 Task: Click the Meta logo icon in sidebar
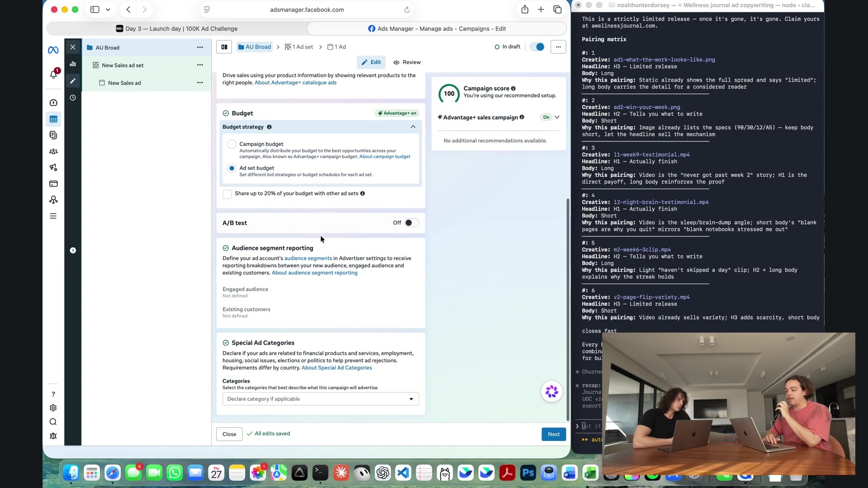[x=53, y=50]
